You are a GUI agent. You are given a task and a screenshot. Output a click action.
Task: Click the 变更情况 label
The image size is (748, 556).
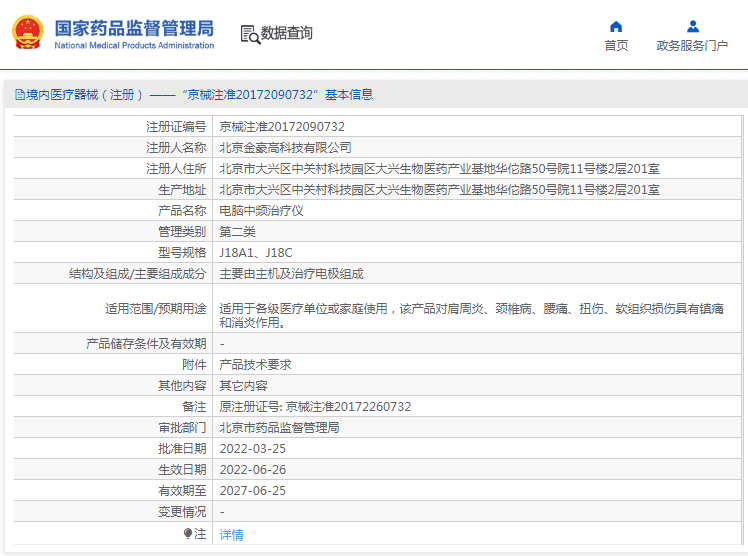[x=182, y=512]
